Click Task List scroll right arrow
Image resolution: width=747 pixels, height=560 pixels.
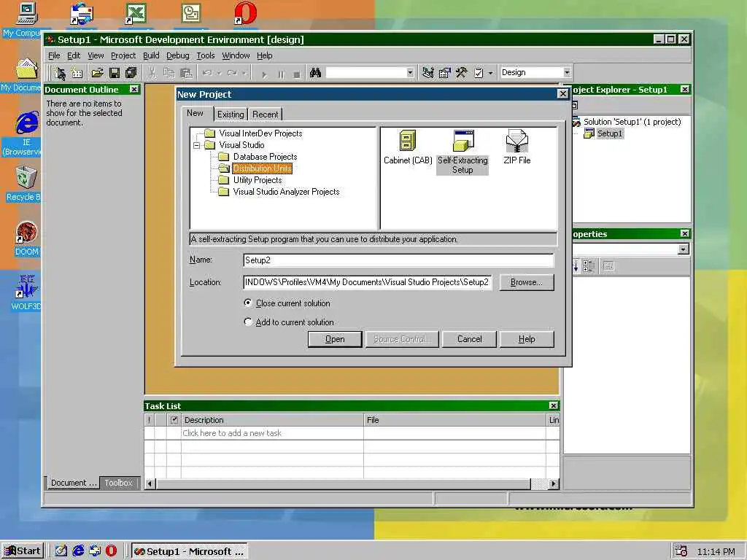553,483
